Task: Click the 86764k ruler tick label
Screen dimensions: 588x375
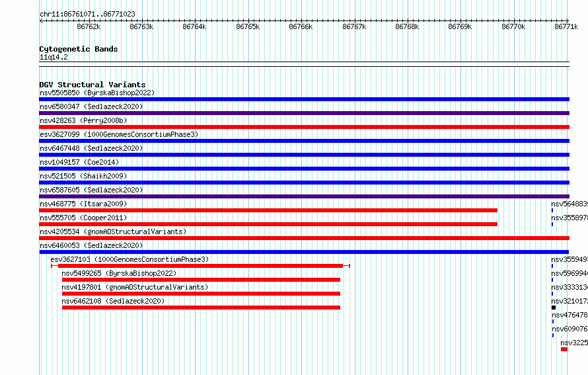Action: [x=194, y=26]
